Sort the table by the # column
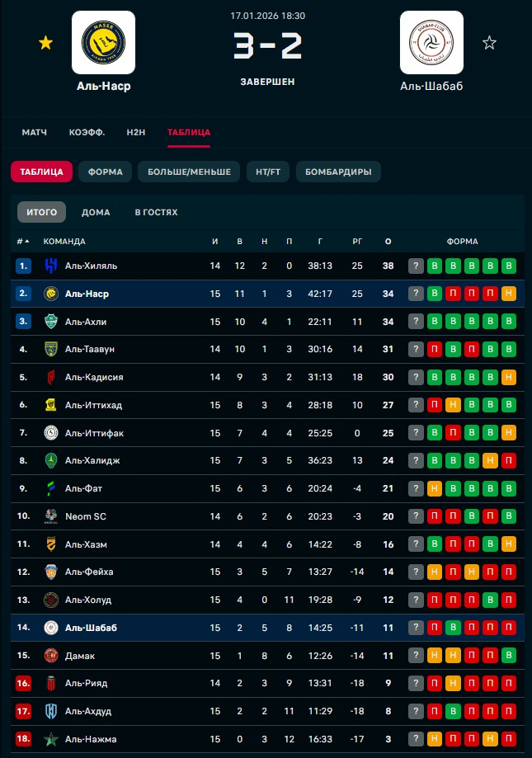This screenshot has width=532, height=758. [23, 242]
